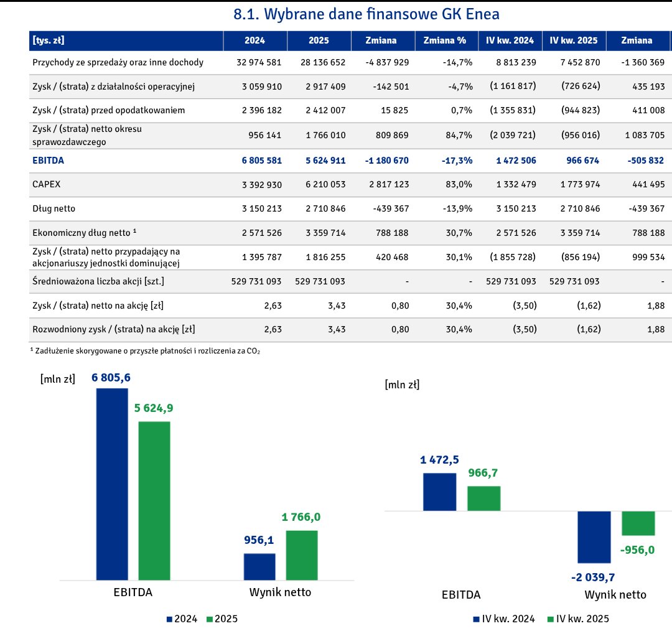This screenshot has width=672, height=631.
Task: Click the change value '15 825'
Action: (x=394, y=111)
